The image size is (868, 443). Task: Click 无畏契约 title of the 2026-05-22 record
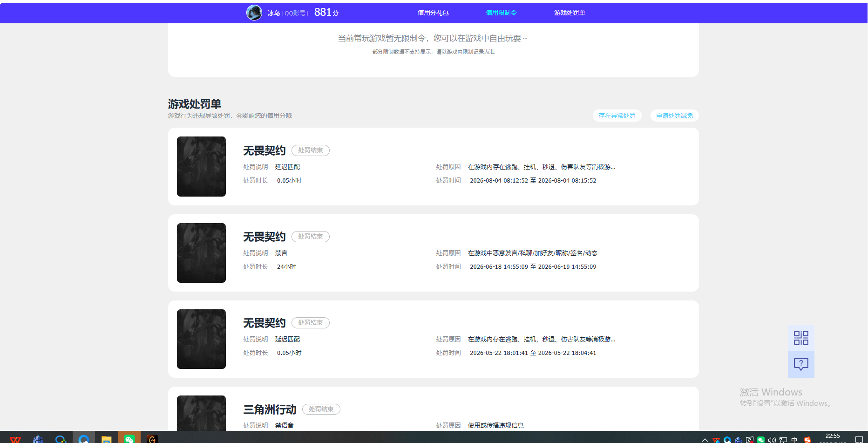(x=264, y=323)
